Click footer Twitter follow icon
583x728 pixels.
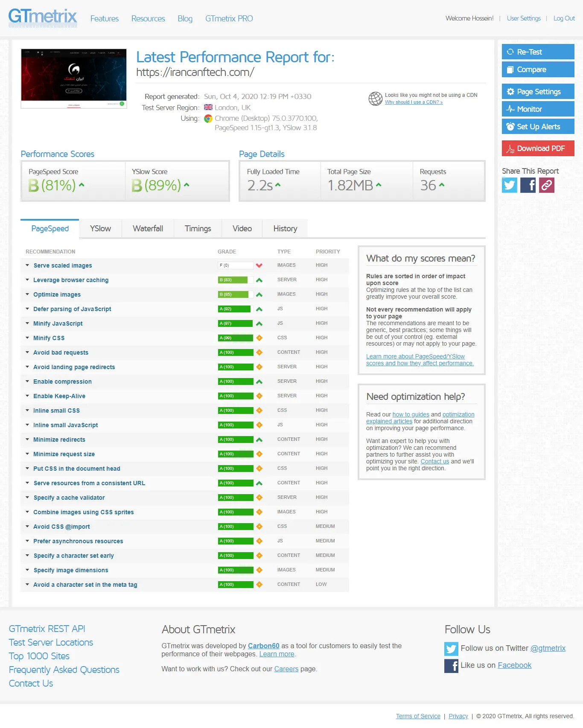tap(451, 649)
